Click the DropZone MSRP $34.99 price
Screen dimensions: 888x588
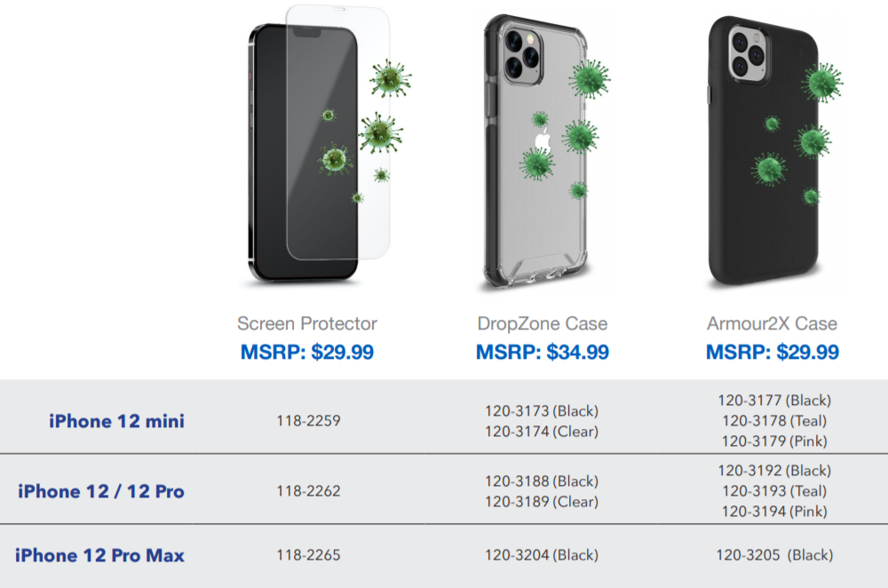[x=543, y=353]
